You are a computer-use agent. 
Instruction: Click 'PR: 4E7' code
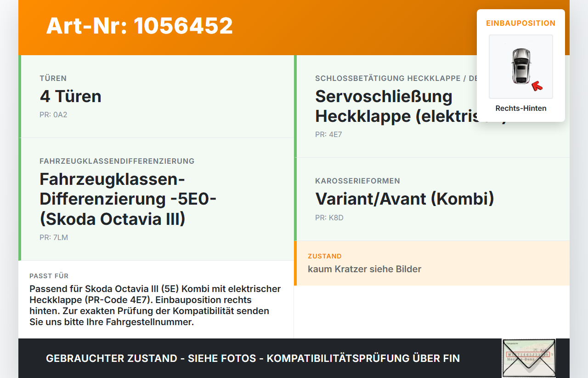click(x=328, y=135)
